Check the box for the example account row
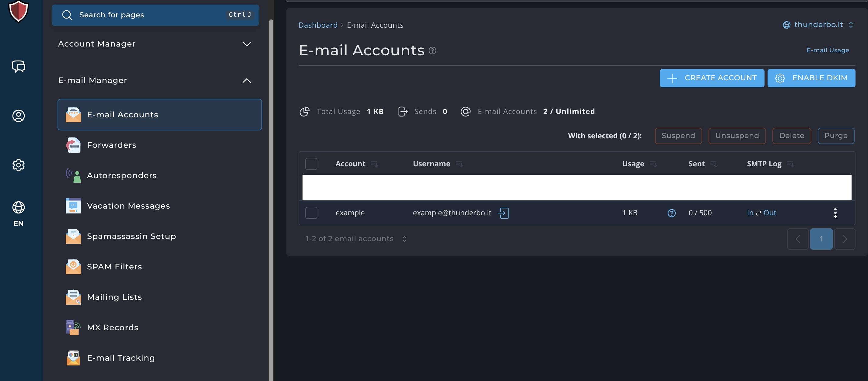Image resolution: width=868 pixels, height=381 pixels. [x=311, y=213]
